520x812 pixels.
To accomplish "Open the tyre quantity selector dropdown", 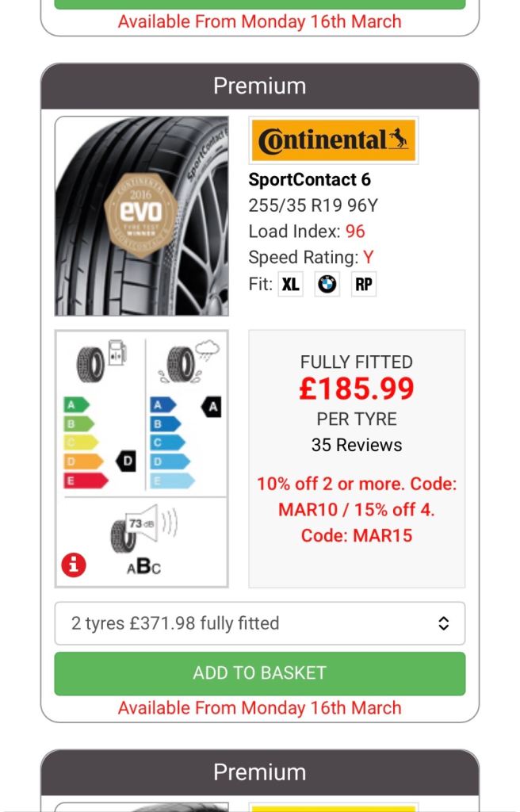I will pyautogui.click(x=259, y=623).
